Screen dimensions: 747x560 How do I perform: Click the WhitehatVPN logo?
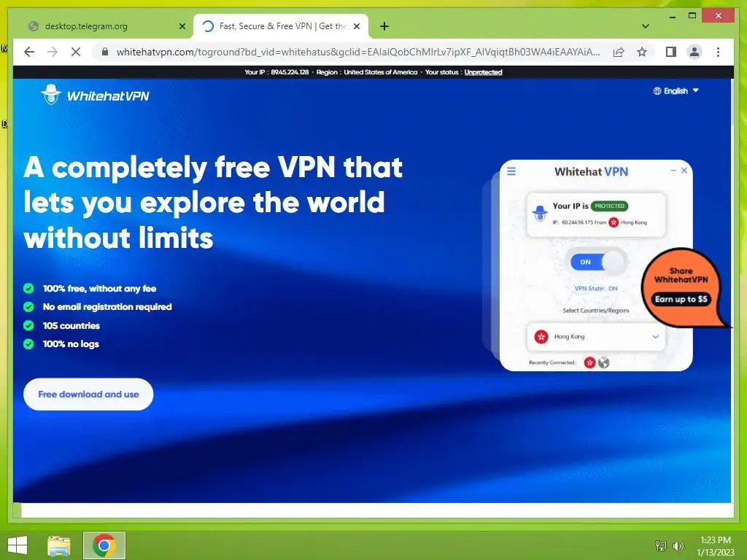[96, 95]
